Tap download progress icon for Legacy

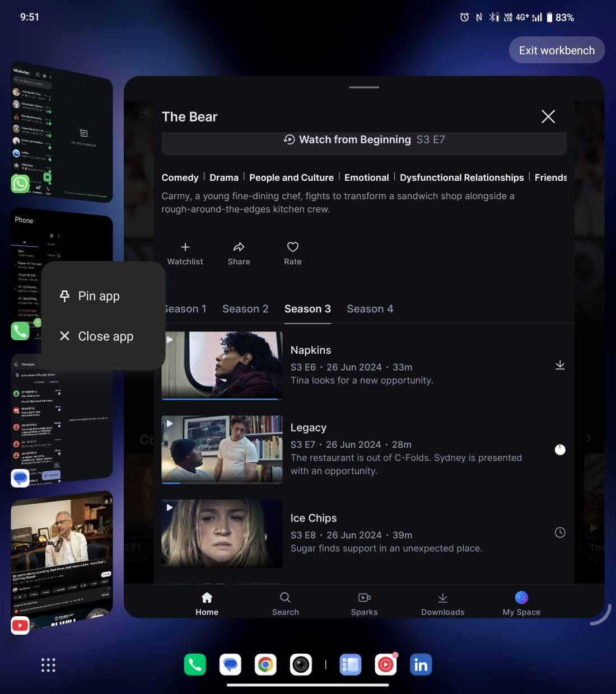[x=560, y=449]
